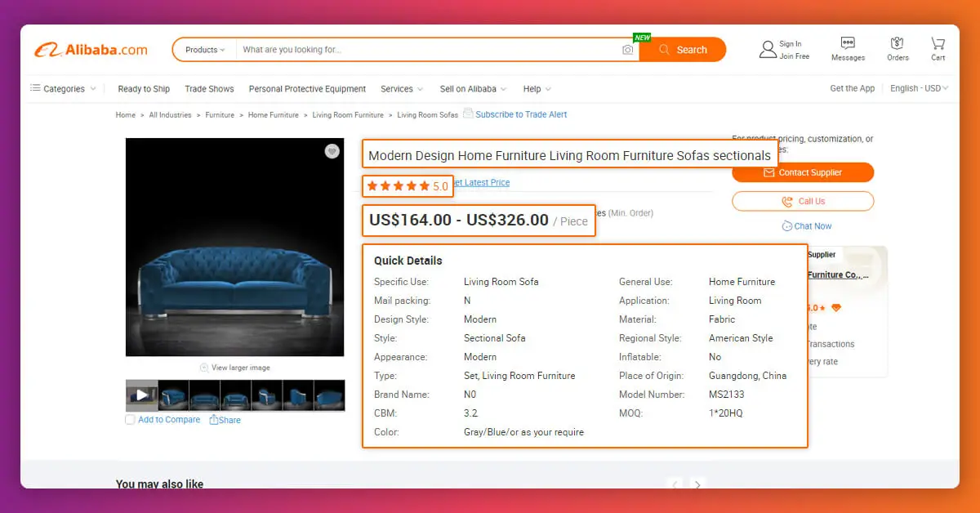Open Living Room Furniture breadcrumb
The width and height of the screenshot is (980, 513).
[348, 115]
